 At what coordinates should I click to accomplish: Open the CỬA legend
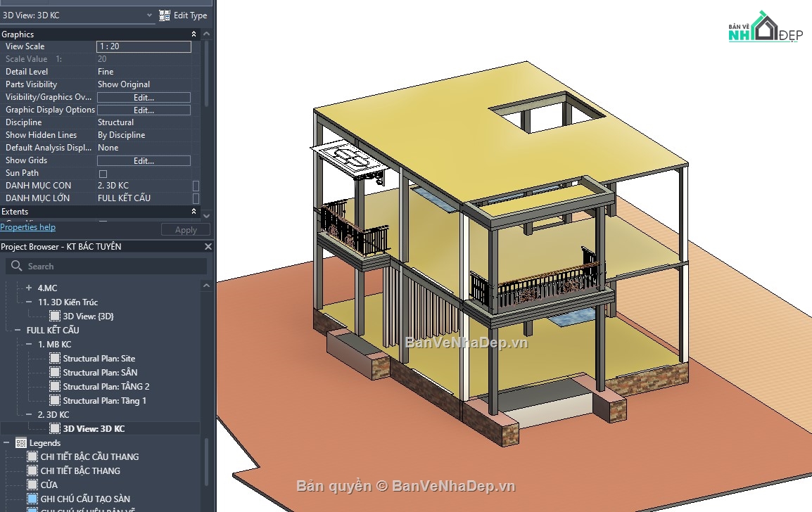(x=49, y=485)
